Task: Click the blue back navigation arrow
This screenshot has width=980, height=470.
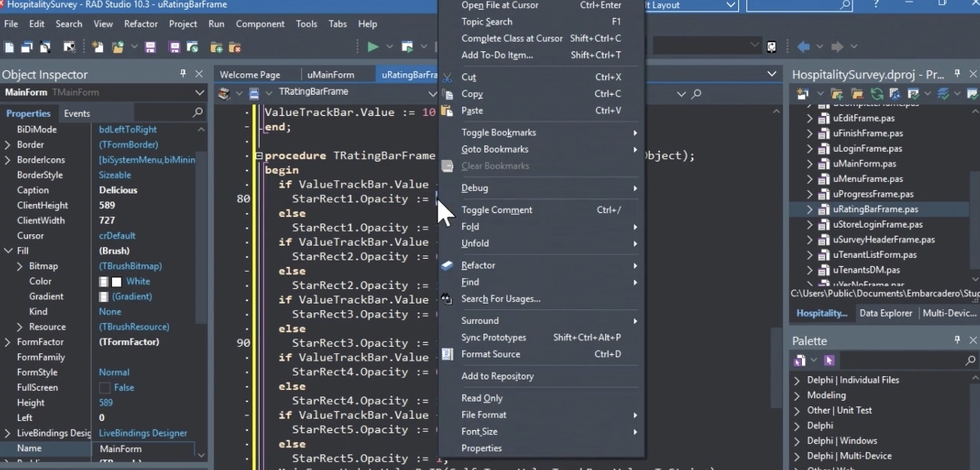Action: (803, 47)
